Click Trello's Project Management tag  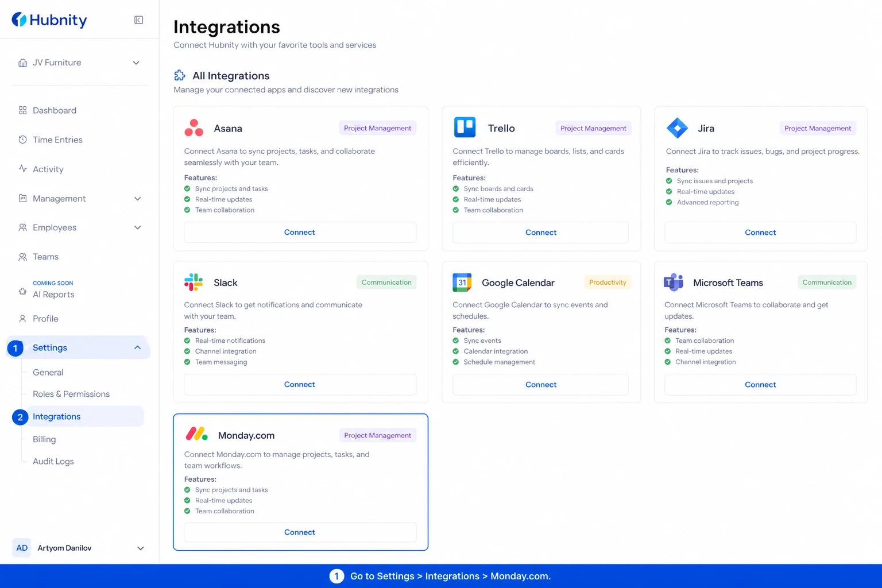point(593,128)
